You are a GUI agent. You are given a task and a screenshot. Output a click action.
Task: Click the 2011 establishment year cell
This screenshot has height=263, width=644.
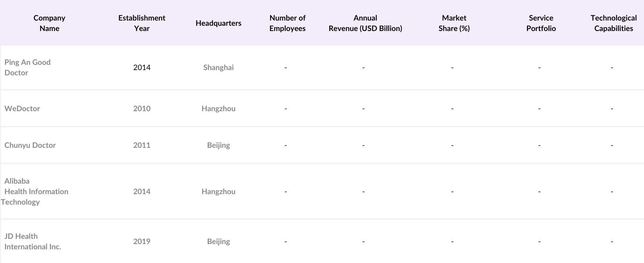click(x=142, y=145)
